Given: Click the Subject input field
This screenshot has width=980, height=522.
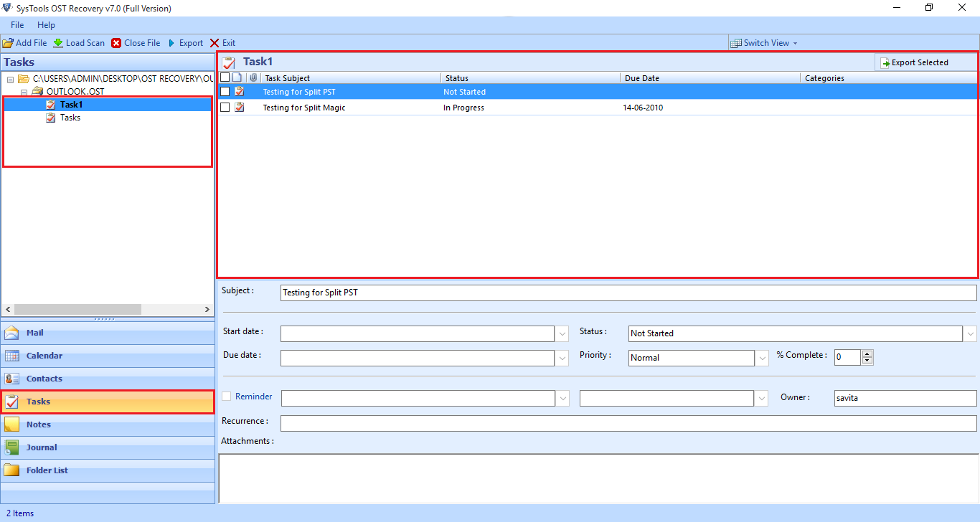Looking at the screenshot, I should click(x=628, y=293).
